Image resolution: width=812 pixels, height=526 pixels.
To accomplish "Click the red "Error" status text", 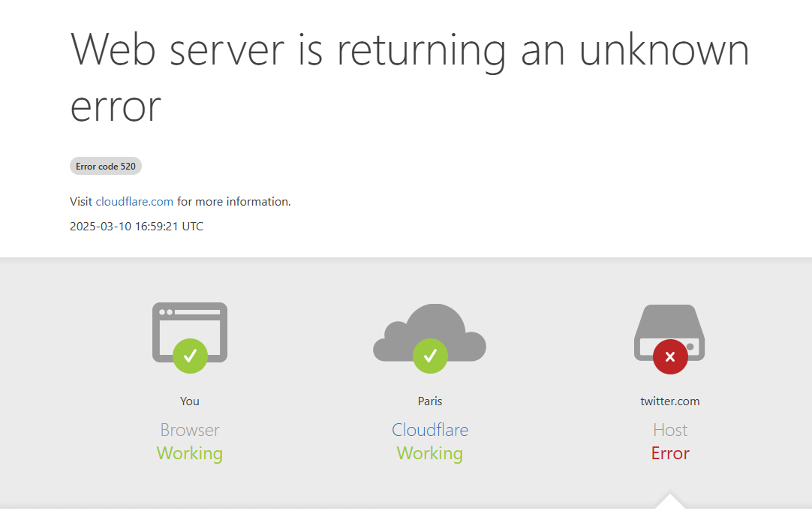I will click(x=670, y=453).
